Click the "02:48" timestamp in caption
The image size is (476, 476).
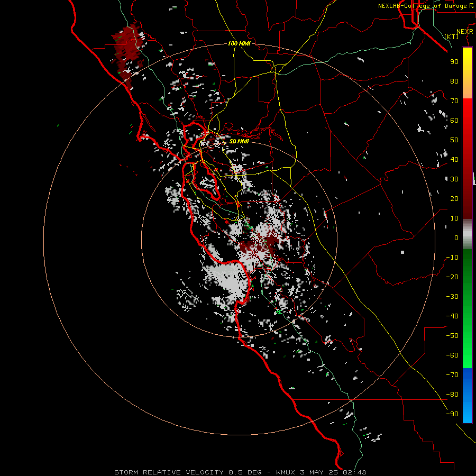click(354, 472)
